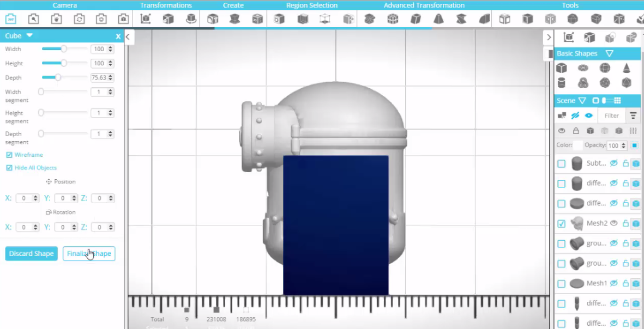Adjust the Width value stepper
Screen dimensions: 644x329
[x=110, y=49]
